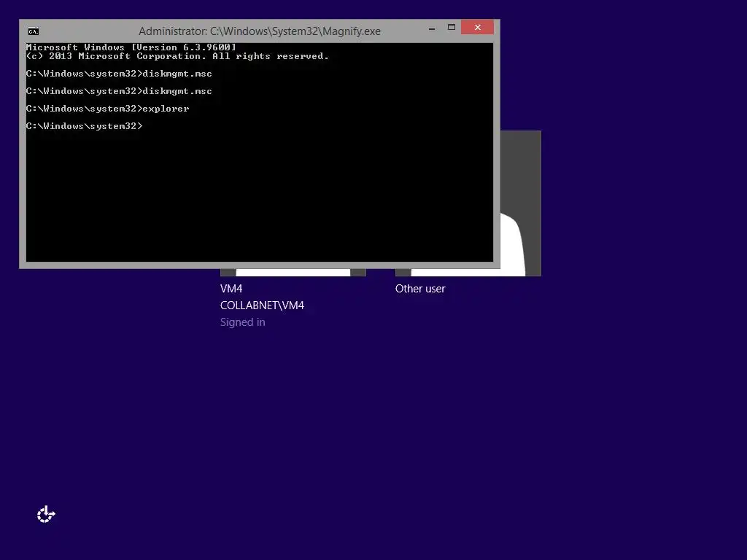Screen dimensions: 747x560
Task: Click the Microsoft copyright notice line
Action: point(177,56)
